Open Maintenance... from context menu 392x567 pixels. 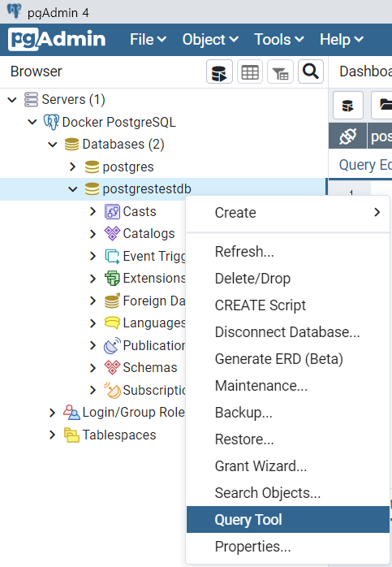pos(288,386)
